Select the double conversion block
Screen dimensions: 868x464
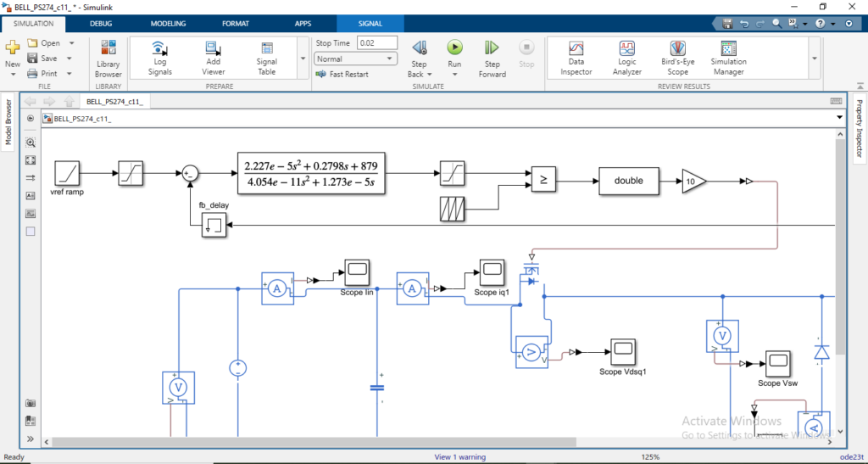pyautogui.click(x=629, y=181)
